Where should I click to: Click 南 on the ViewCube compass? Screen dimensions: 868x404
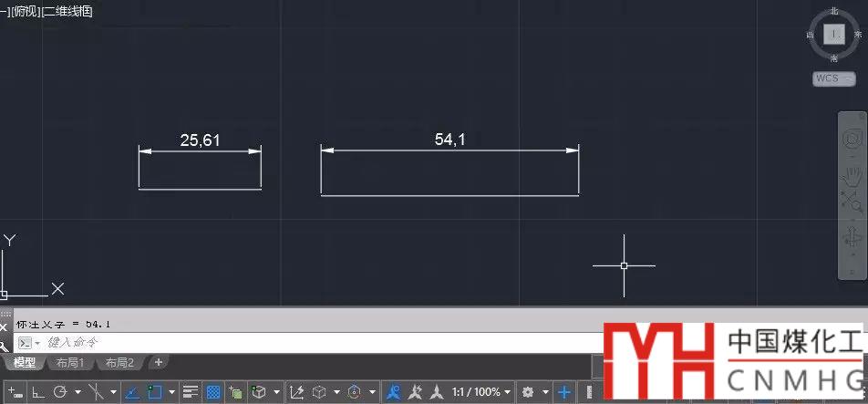[833, 58]
